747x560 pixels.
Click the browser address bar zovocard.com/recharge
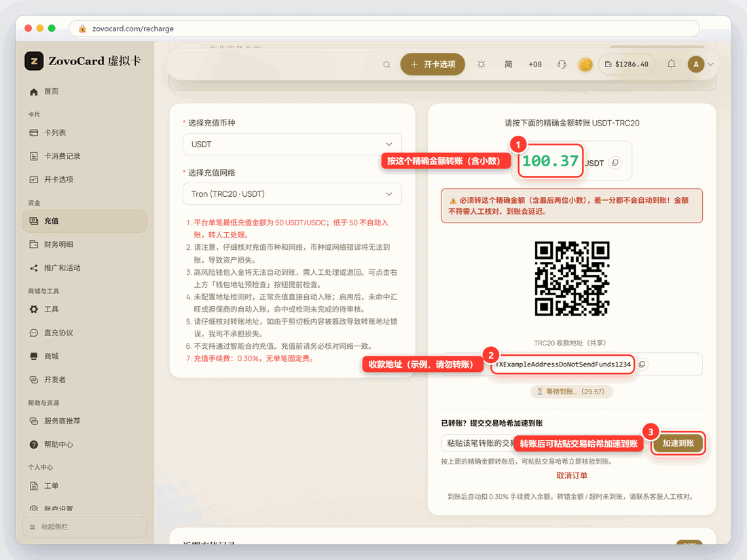coord(384,29)
